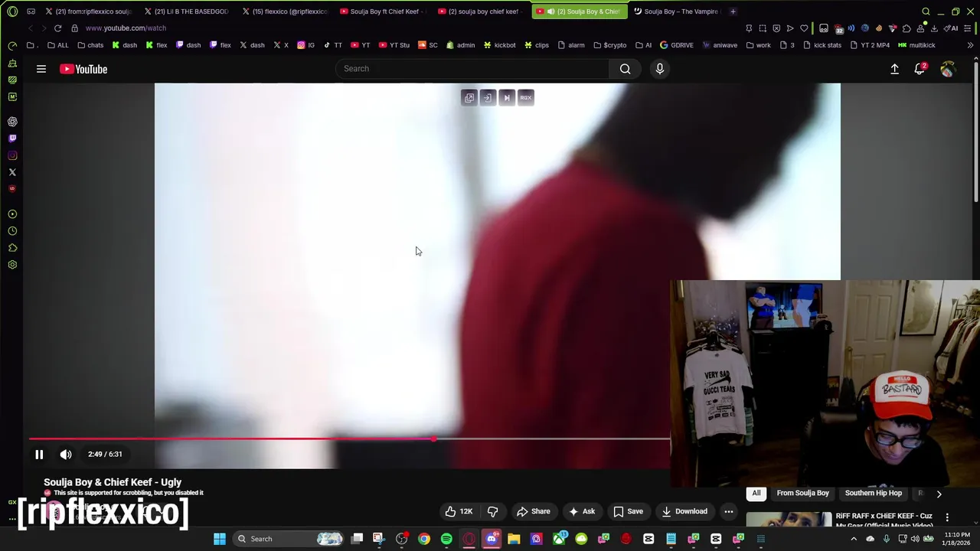Image resolution: width=980 pixels, height=551 pixels.
Task: Open Google Chrome from the taskbar
Action: [x=424, y=539]
